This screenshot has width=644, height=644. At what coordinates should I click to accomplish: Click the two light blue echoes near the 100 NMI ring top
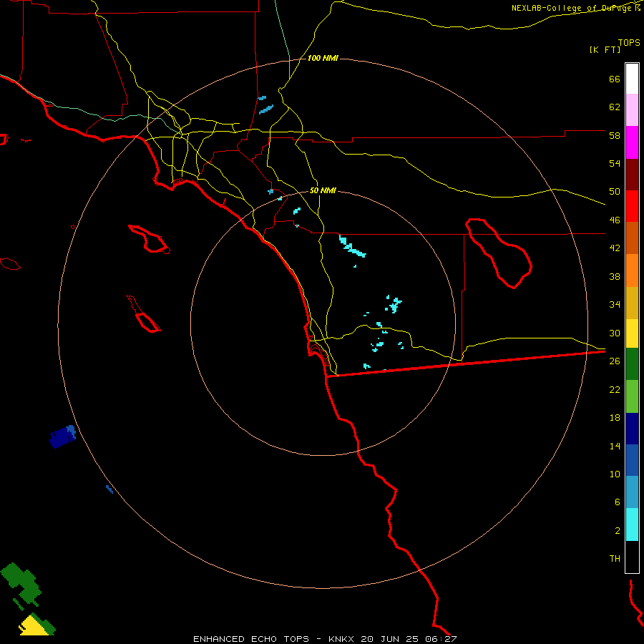click(x=265, y=105)
